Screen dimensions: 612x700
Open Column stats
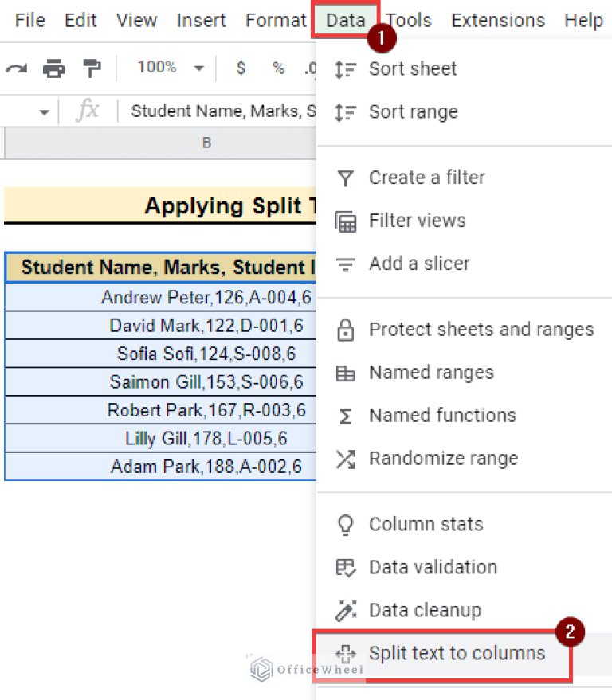[426, 525]
